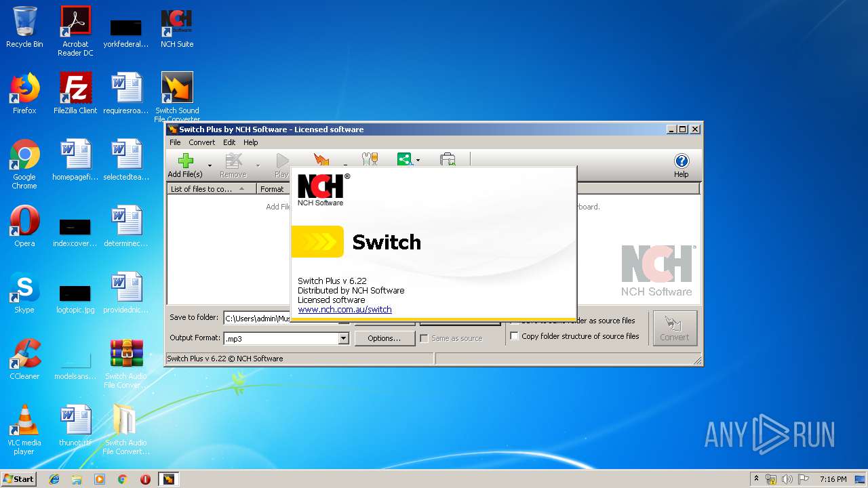
Task: Select the 'indexcover...' desktop file
Action: (x=75, y=231)
